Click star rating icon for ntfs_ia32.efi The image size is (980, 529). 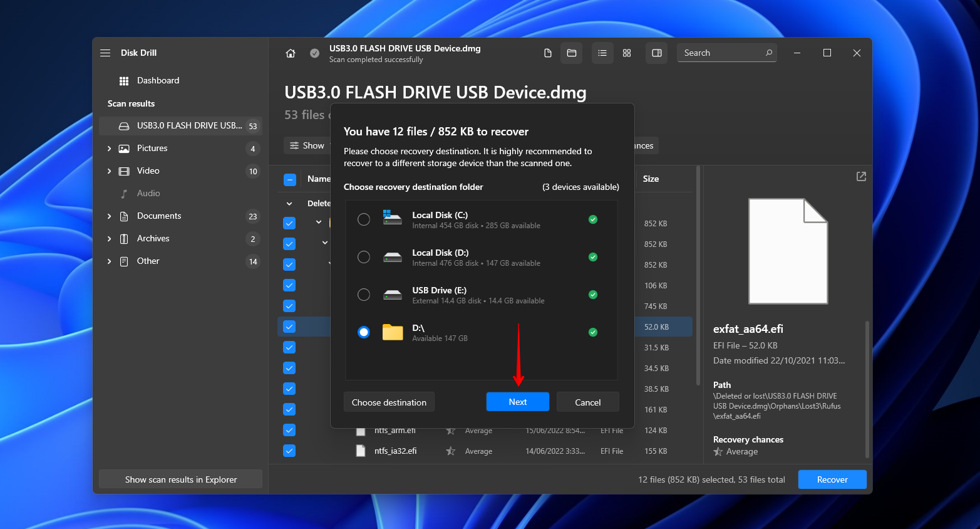450,451
